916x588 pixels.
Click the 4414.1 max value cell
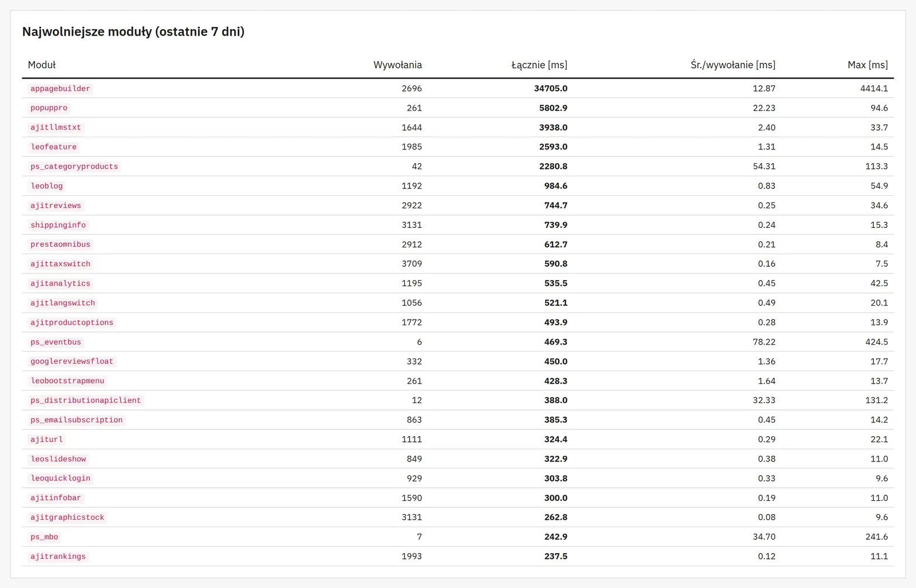click(874, 89)
